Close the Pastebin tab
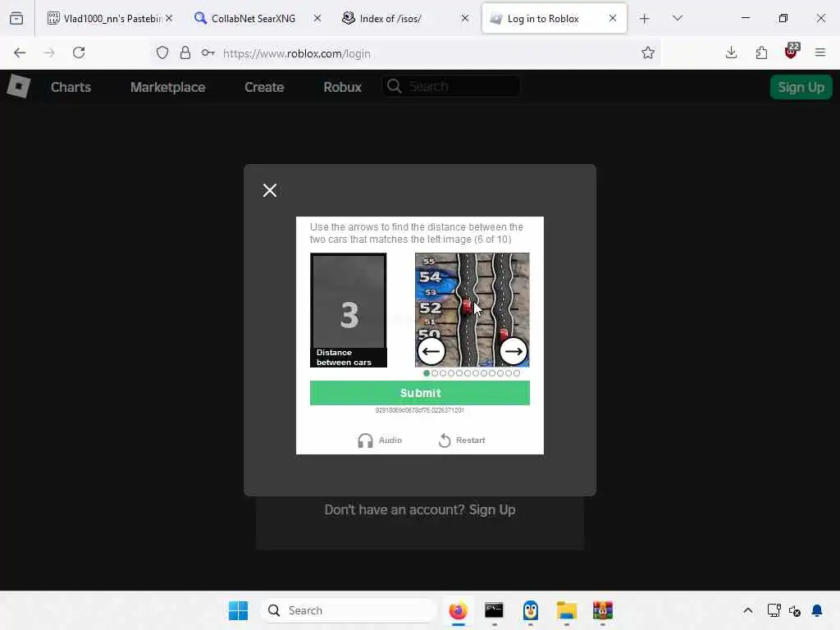Viewport: 840px width, 630px height. point(169,18)
